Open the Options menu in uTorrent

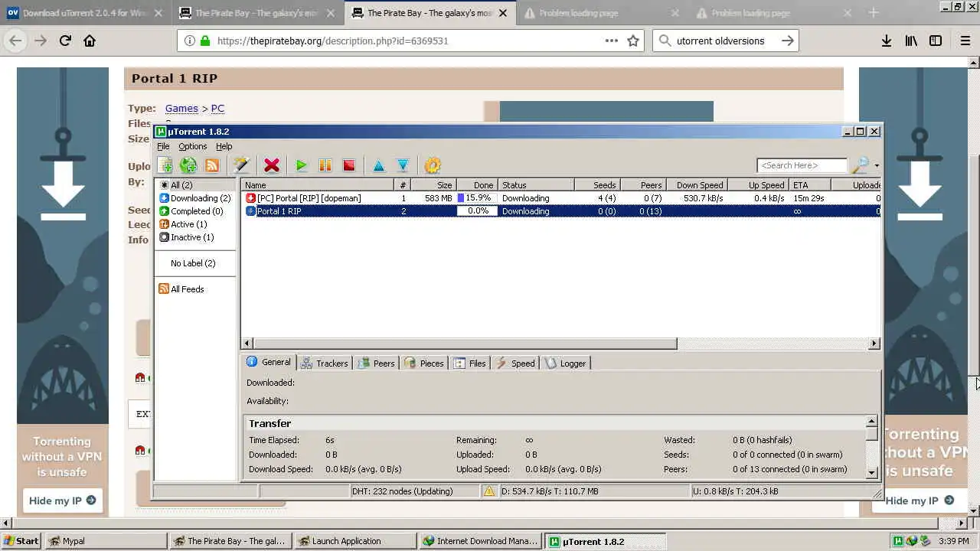click(x=192, y=146)
